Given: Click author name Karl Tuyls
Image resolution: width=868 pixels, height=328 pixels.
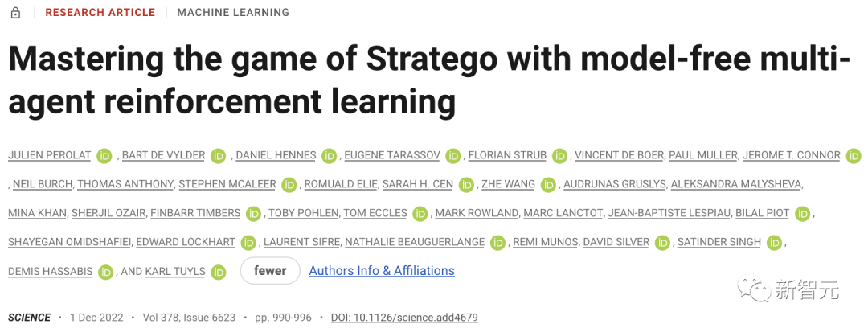Looking at the screenshot, I should (x=174, y=272).
